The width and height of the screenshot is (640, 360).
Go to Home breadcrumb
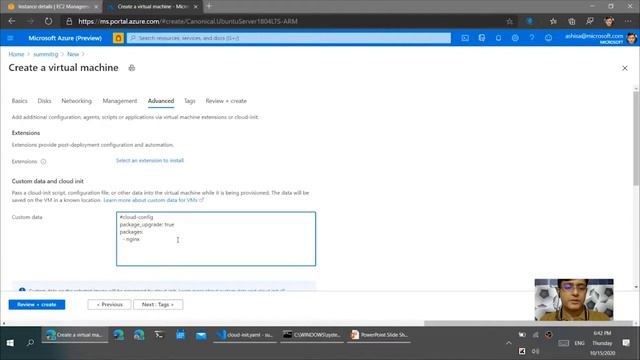(x=16, y=54)
